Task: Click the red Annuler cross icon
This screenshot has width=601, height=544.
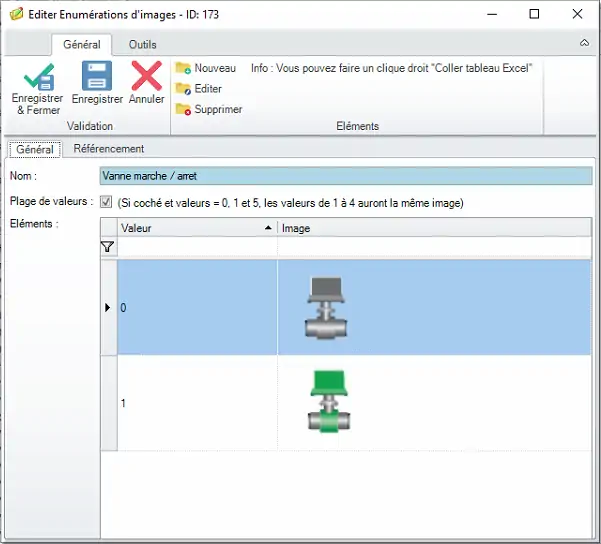Action: pyautogui.click(x=146, y=76)
